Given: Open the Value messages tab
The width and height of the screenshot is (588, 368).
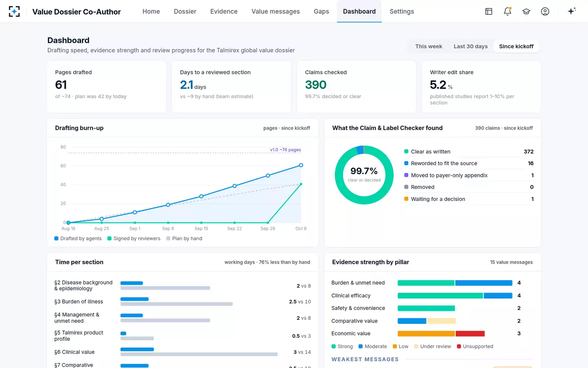Looking at the screenshot, I should [x=276, y=11].
